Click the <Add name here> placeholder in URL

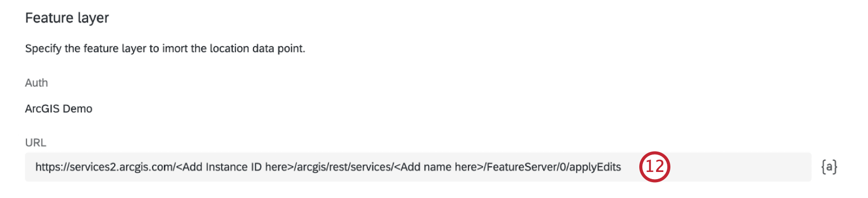point(439,167)
